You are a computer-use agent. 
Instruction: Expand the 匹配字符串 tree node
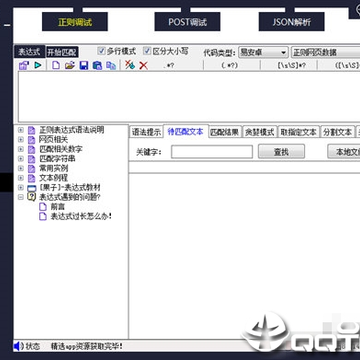coord(21,159)
